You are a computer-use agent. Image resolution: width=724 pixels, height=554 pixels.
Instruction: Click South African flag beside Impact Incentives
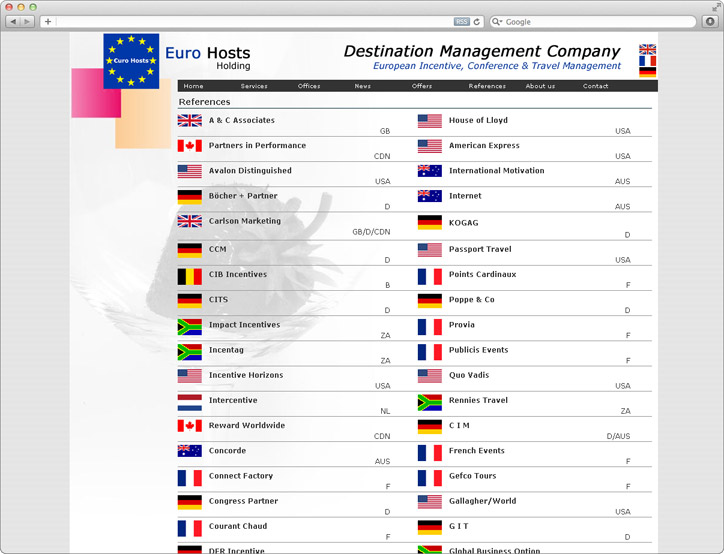(190, 327)
